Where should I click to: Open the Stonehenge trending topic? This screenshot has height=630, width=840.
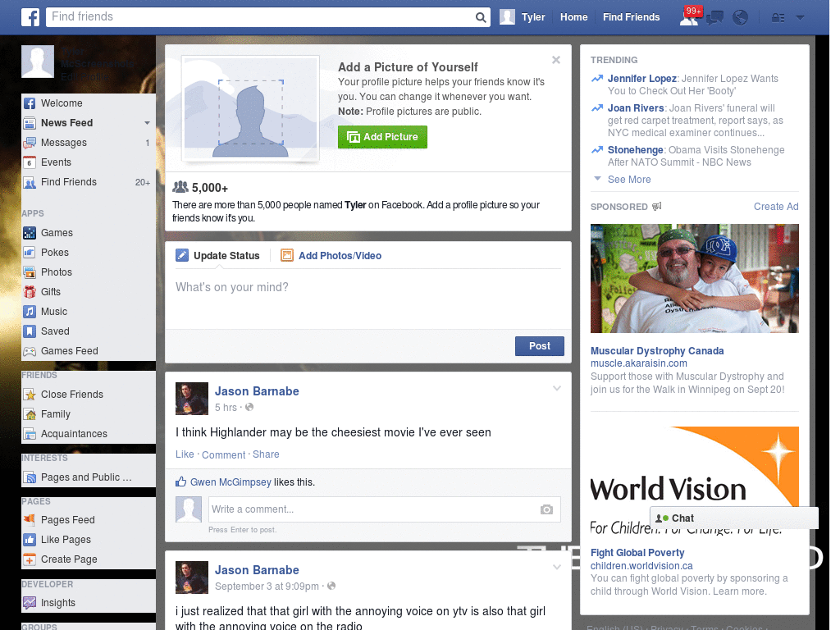point(636,150)
